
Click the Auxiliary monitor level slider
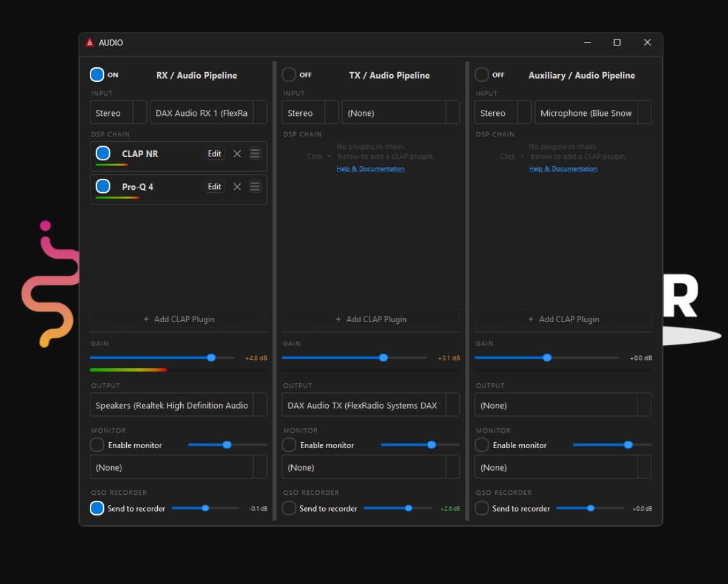coord(612,445)
